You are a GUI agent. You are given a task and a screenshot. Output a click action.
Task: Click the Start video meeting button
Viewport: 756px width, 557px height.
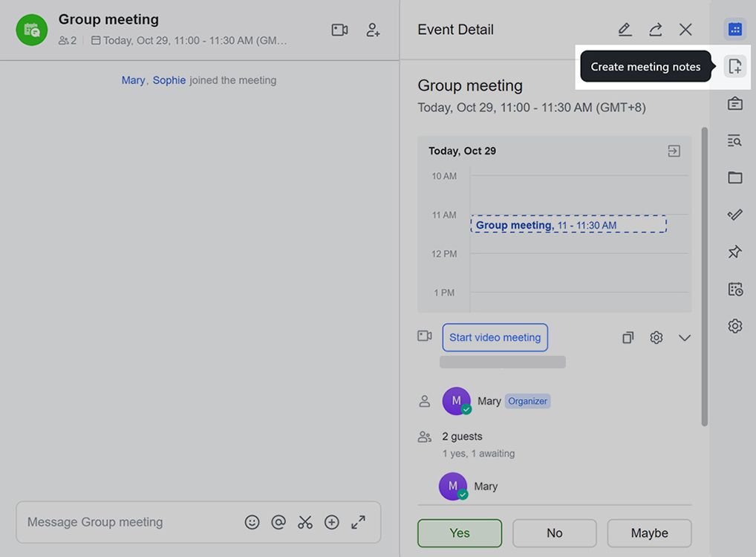[495, 336]
